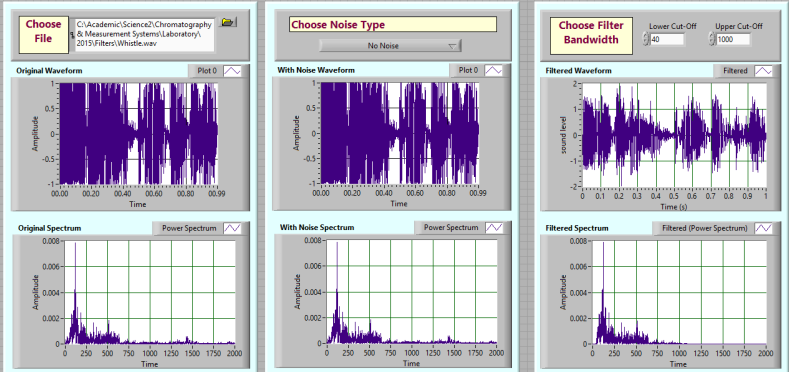The height and width of the screenshot is (372, 789).
Task: Click the Original Spectrum Power Spectrum legend
Action: pyautogui.click(x=189, y=228)
